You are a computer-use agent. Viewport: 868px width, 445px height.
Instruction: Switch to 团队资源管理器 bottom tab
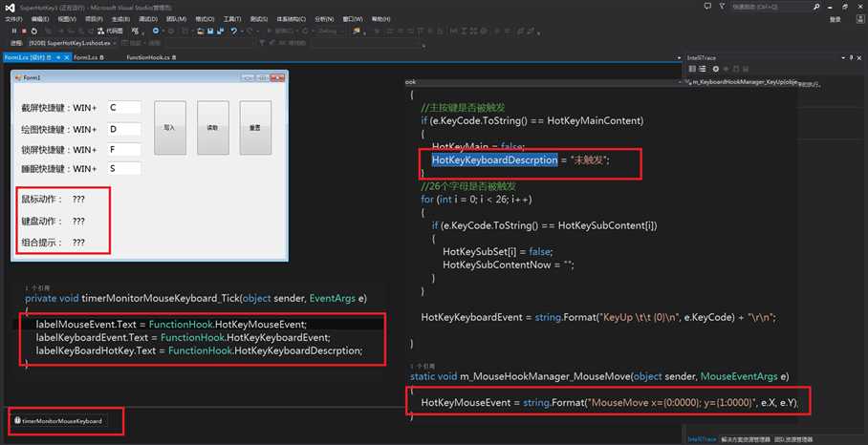pyautogui.click(x=793, y=439)
